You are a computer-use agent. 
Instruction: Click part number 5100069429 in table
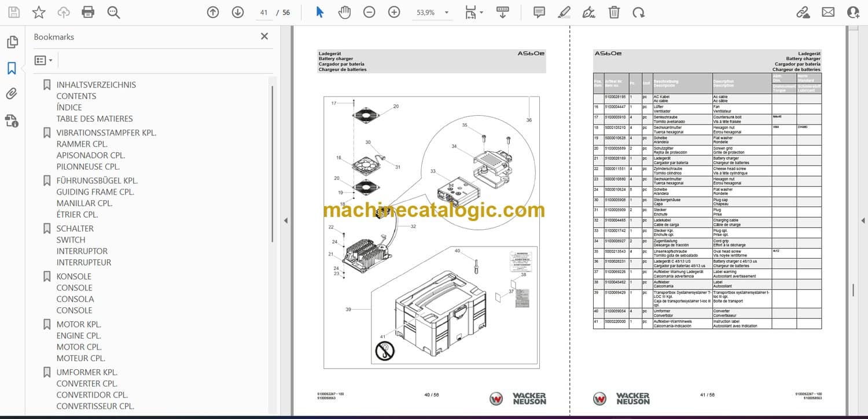(x=616, y=293)
